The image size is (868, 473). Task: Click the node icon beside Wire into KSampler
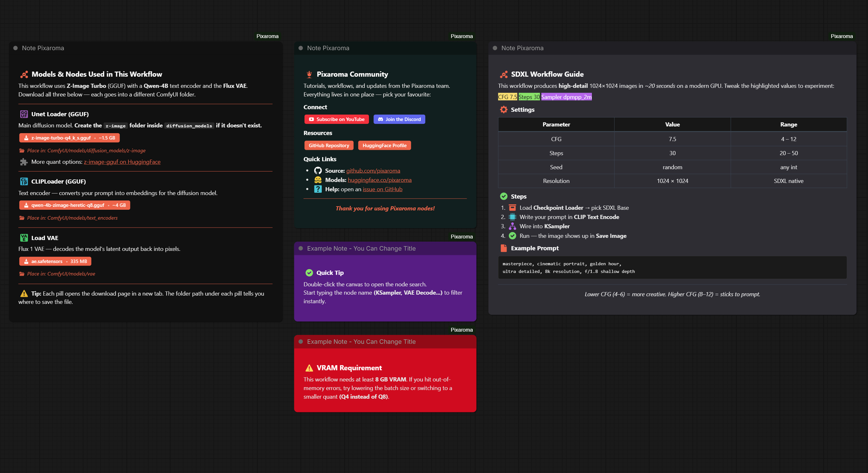(x=513, y=226)
